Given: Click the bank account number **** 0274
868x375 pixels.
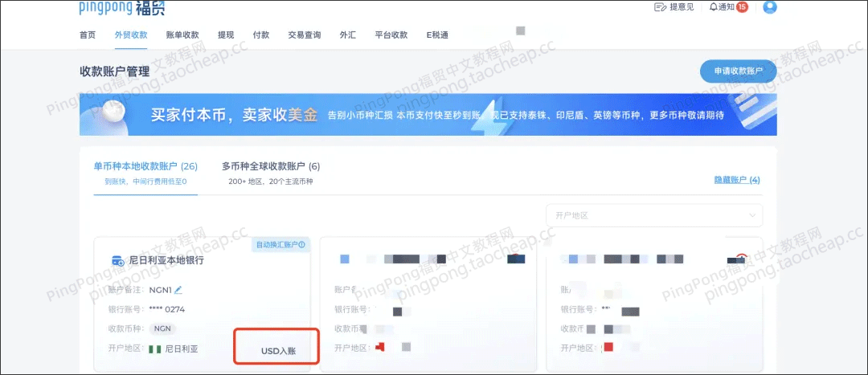Looking at the screenshot, I should [167, 309].
